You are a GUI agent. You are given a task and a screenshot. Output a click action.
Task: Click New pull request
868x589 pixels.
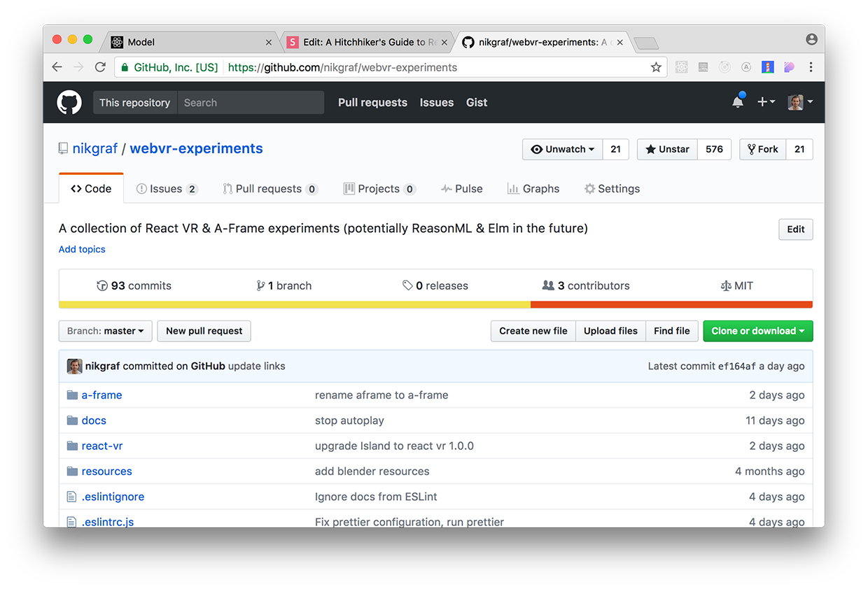pyautogui.click(x=204, y=331)
